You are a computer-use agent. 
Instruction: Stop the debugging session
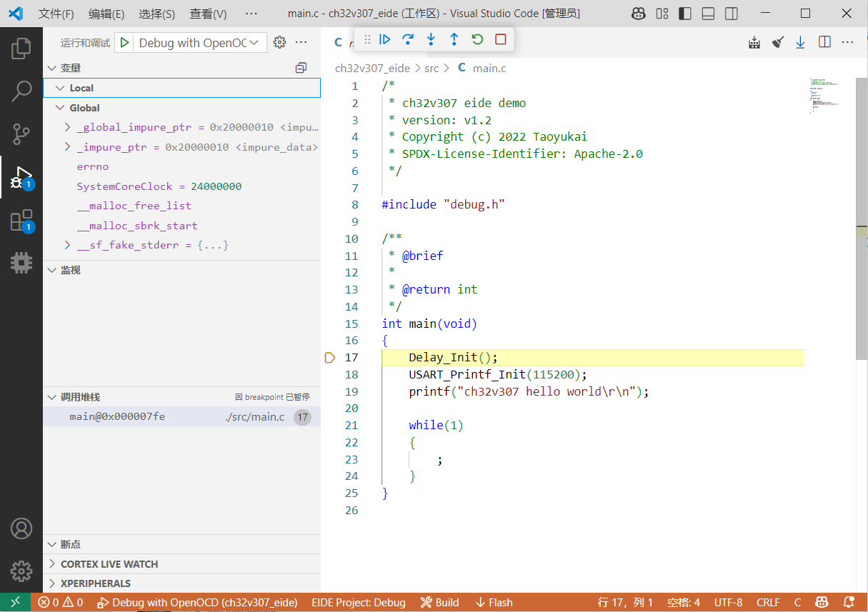coord(501,40)
